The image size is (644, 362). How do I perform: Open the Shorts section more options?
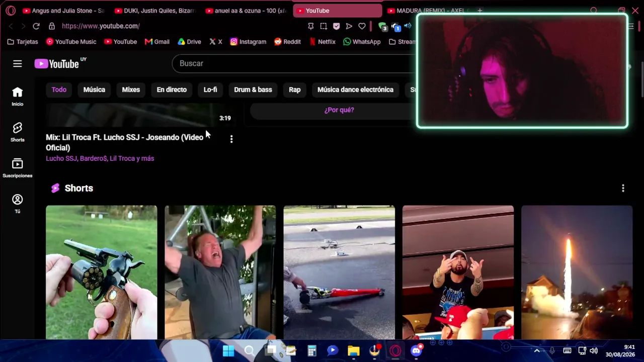pos(623,188)
